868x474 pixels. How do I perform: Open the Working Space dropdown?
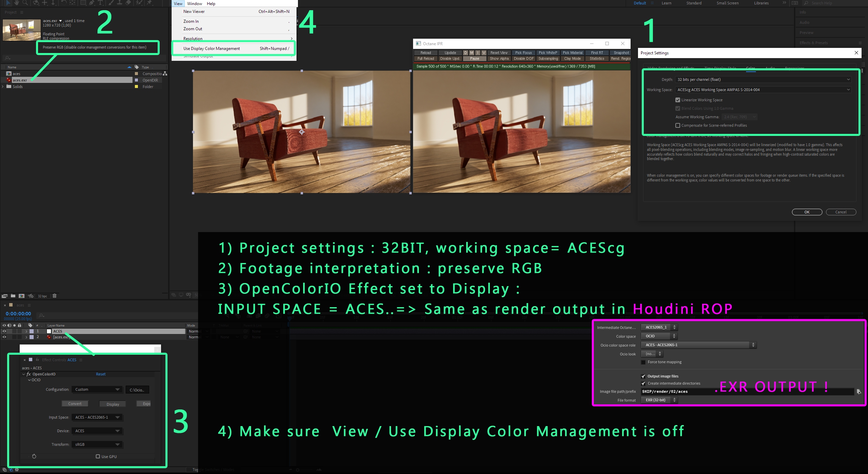point(763,90)
